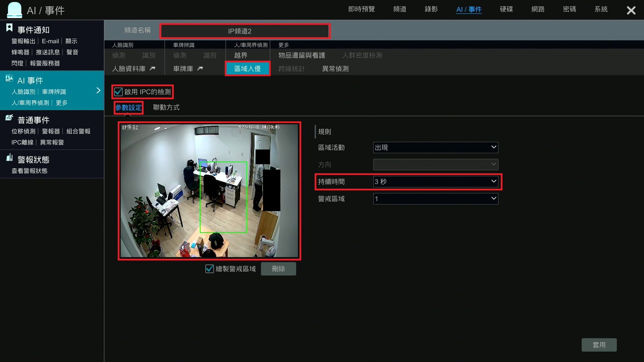
Task: Switch to the 聯動方式 tab
Action: click(166, 108)
